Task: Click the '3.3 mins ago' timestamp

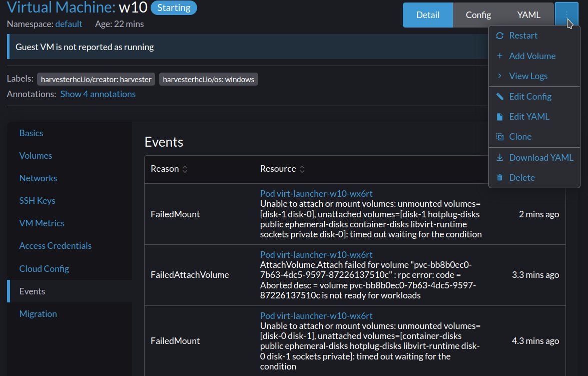Action: pyautogui.click(x=535, y=275)
